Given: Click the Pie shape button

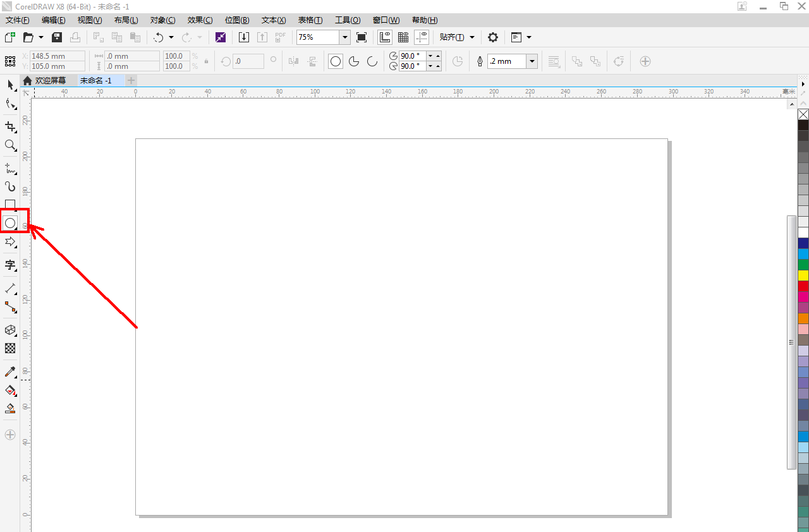Looking at the screenshot, I should pyautogui.click(x=354, y=61).
